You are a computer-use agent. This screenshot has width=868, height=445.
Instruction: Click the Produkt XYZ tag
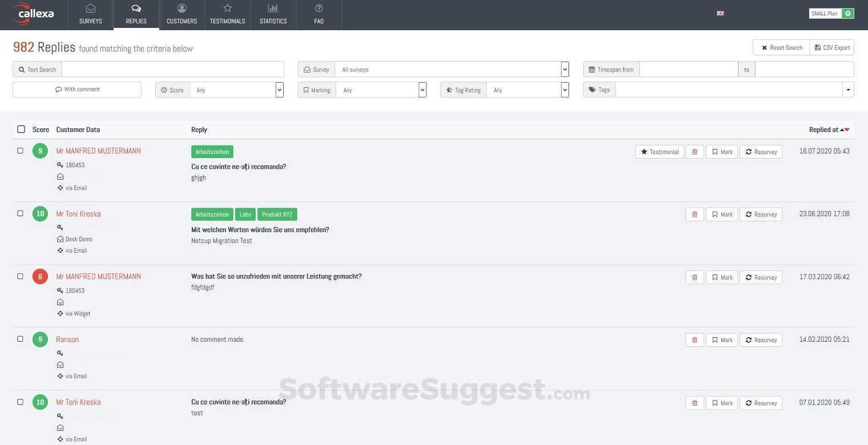[277, 215]
